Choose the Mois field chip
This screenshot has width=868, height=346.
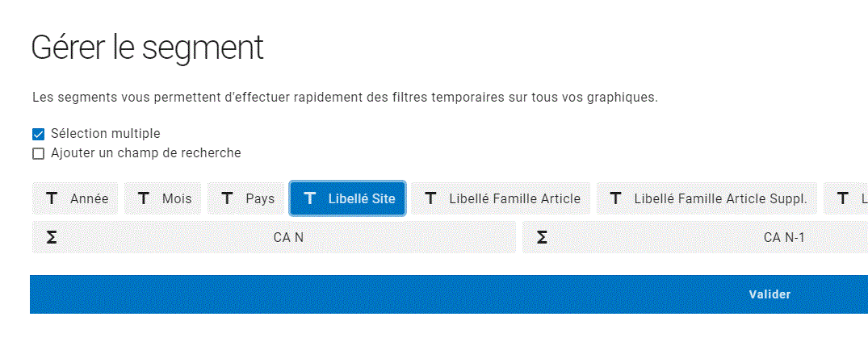[x=177, y=198]
